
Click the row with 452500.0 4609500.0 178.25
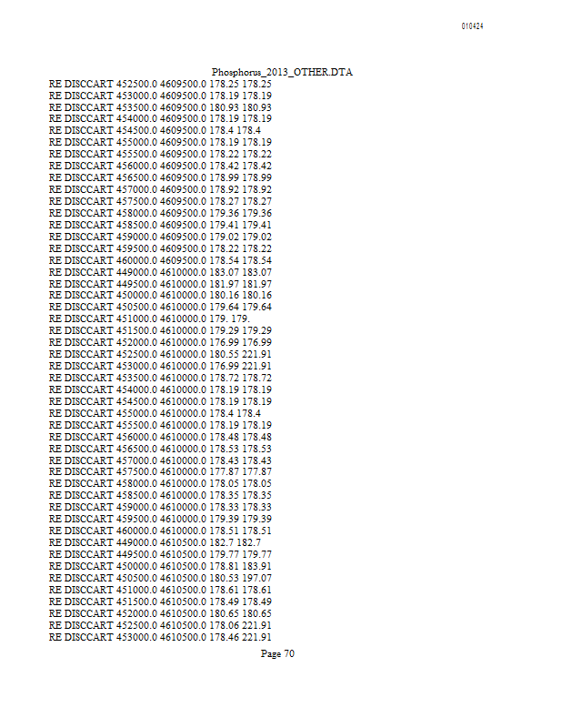160,84
